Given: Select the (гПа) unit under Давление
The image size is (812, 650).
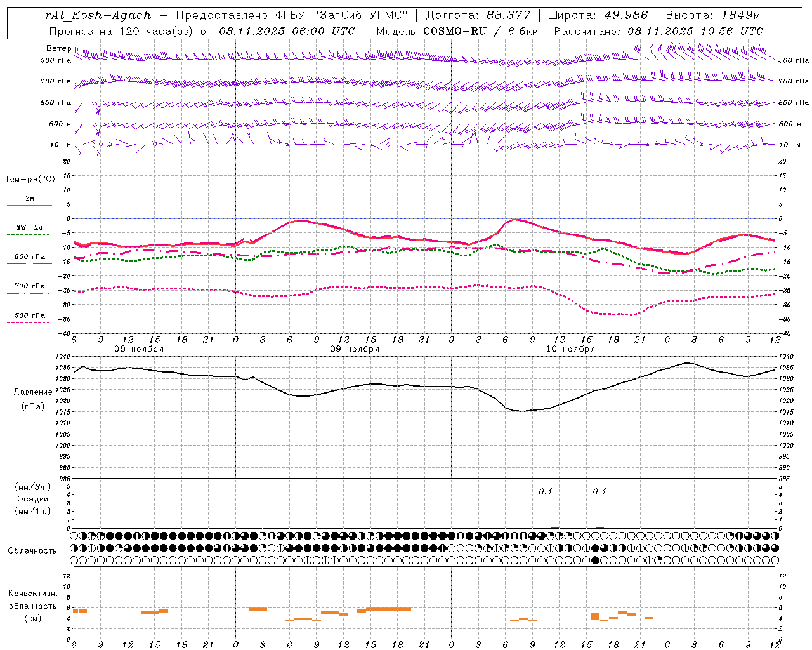Looking at the screenshot, I should point(33,406).
